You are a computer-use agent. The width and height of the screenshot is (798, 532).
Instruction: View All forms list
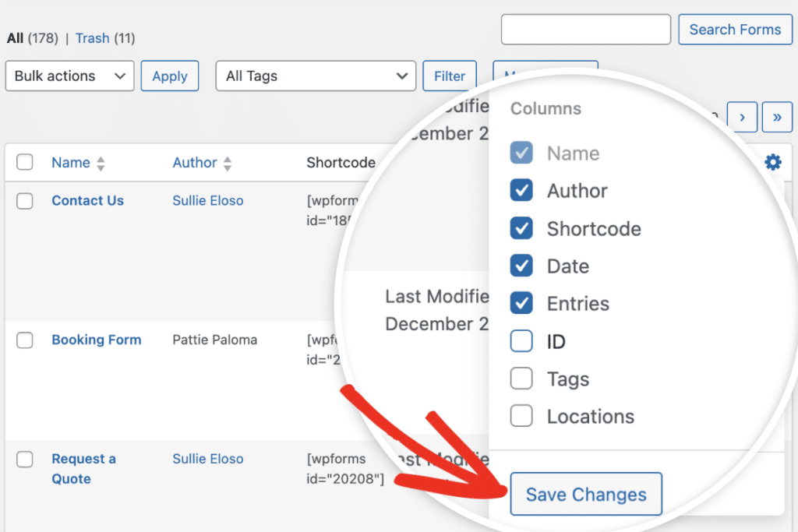pyautogui.click(x=13, y=37)
